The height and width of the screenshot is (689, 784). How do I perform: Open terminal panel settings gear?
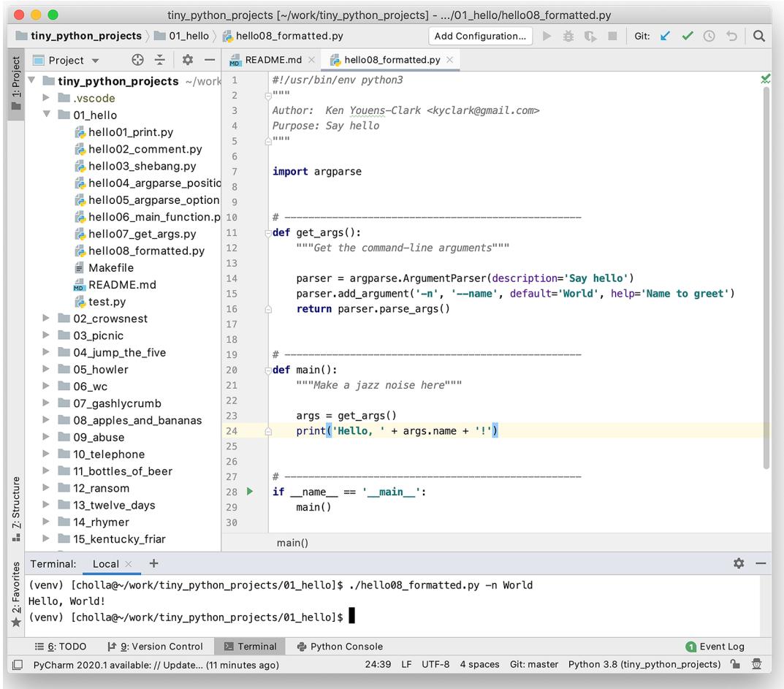click(739, 564)
